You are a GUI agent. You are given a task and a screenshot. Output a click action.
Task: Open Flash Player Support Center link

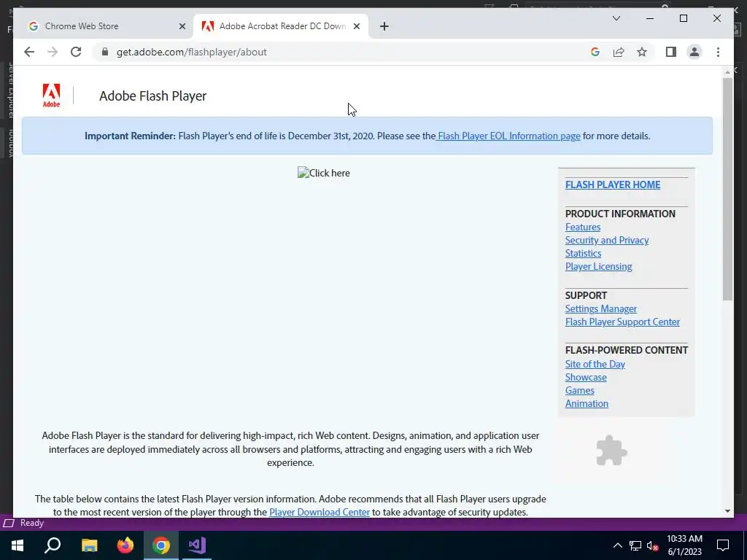[x=622, y=322]
